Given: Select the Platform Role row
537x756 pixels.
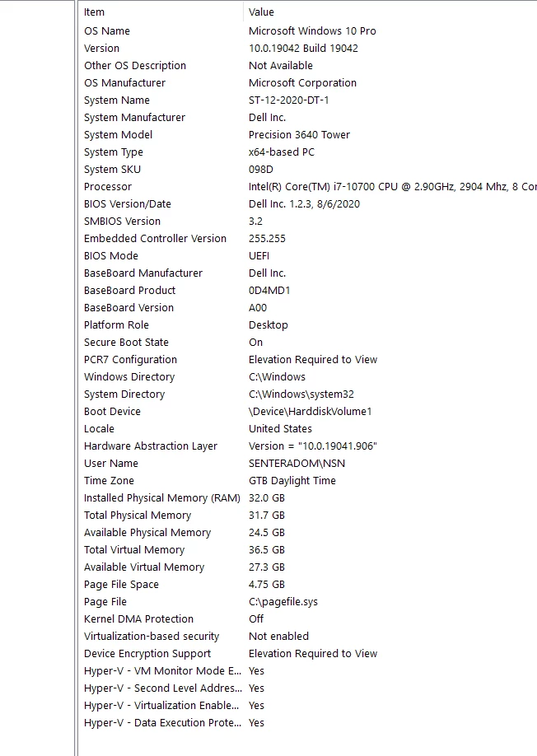Looking at the screenshot, I should pyautogui.click(x=116, y=325).
